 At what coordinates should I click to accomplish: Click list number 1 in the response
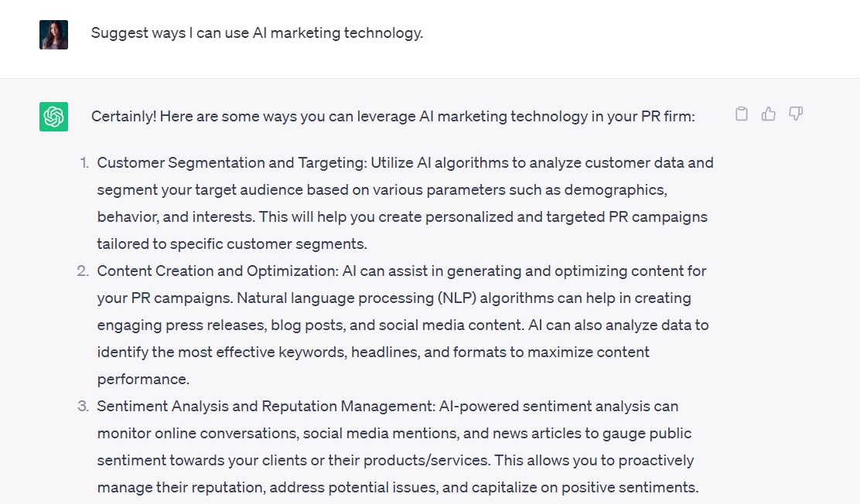pyautogui.click(x=84, y=163)
